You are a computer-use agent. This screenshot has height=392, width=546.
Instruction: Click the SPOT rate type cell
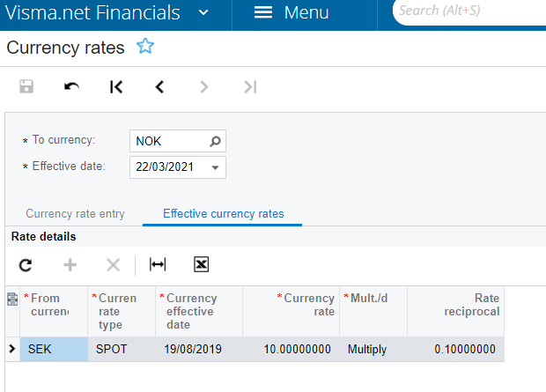pos(122,349)
